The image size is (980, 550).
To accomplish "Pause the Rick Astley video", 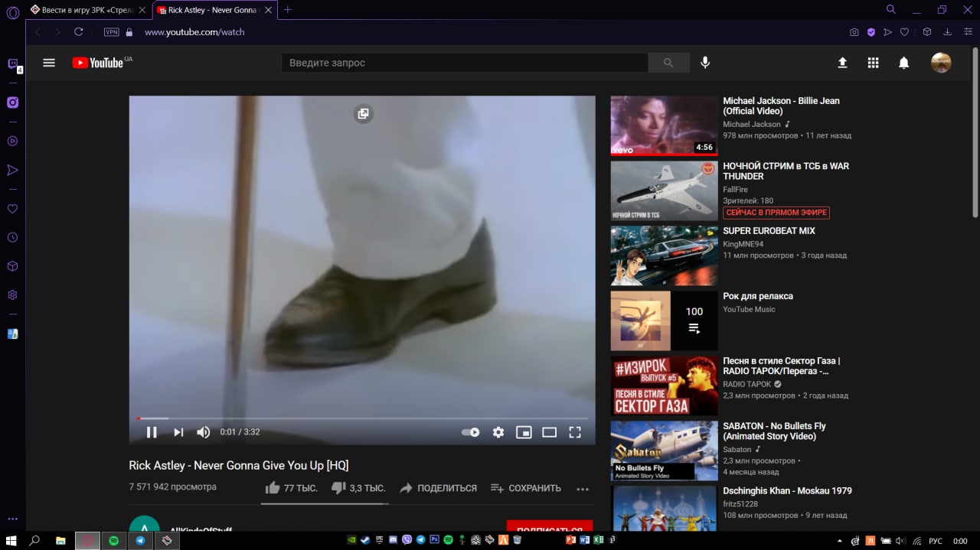I will 152,432.
